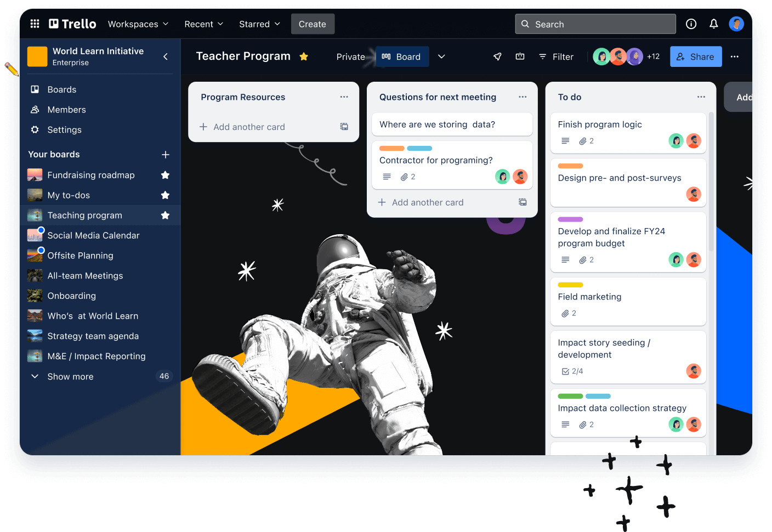Expand Show more boards
Image resolution: width=772 pixels, height=532 pixels.
pos(71,377)
